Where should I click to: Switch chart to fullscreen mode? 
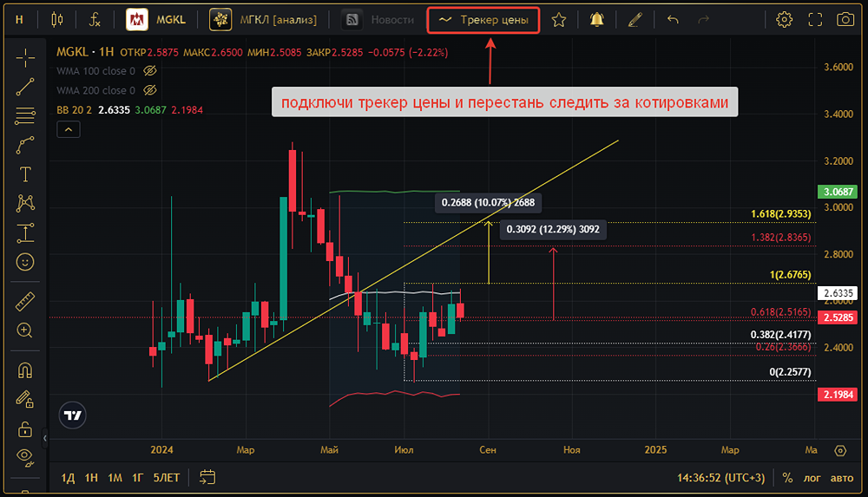pos(815,20)
